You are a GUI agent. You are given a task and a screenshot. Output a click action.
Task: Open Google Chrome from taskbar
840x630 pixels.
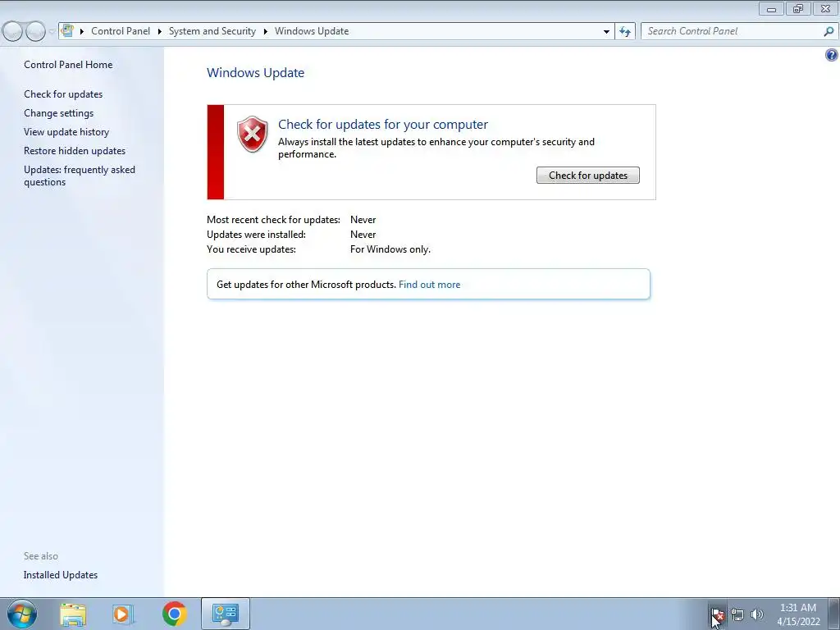[174, 614]
